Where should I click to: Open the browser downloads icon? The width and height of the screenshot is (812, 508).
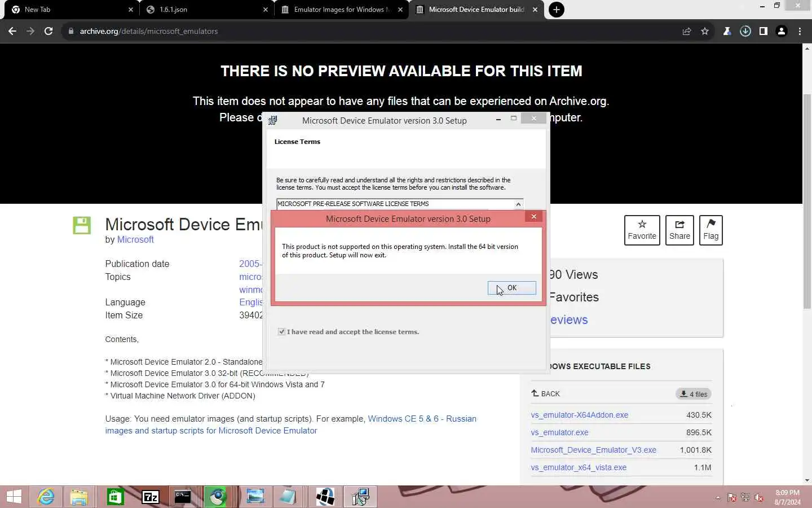coord(745,31)
